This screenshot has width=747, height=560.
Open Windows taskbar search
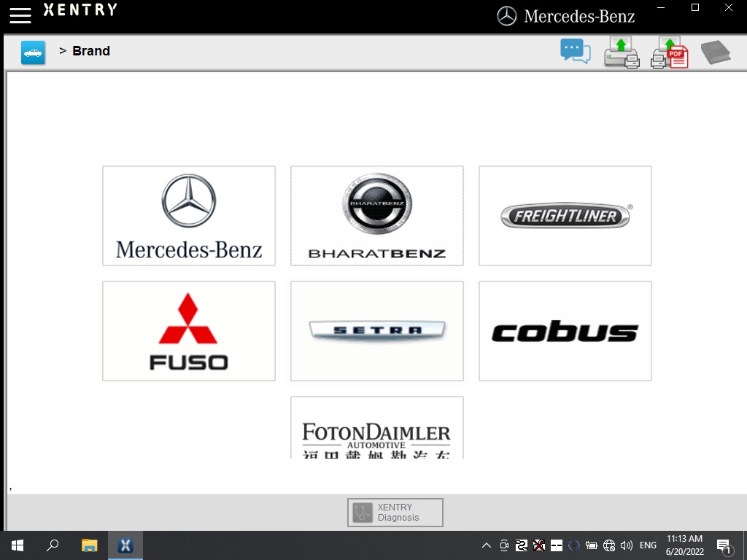coord(53,545)
